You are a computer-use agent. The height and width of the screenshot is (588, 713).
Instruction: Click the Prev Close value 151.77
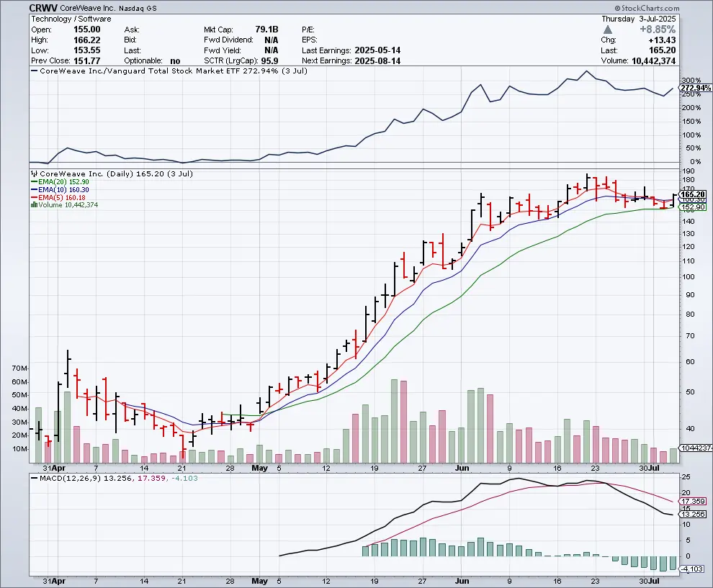tap(87, 61)
